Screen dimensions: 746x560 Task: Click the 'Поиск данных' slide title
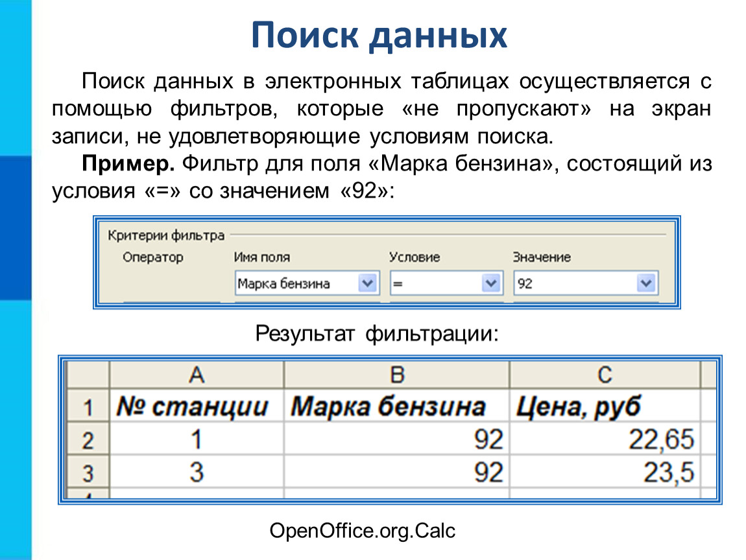pyautogui.click(x=379, y=35)
